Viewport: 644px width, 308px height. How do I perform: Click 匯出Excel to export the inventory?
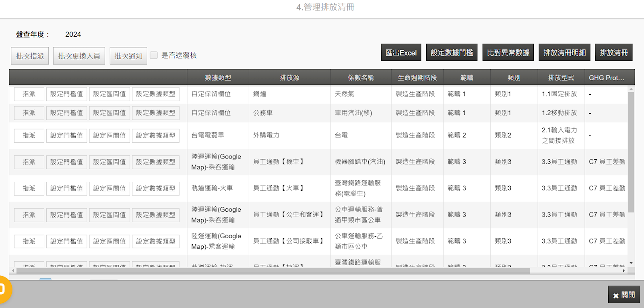click(x=401, y=52)
